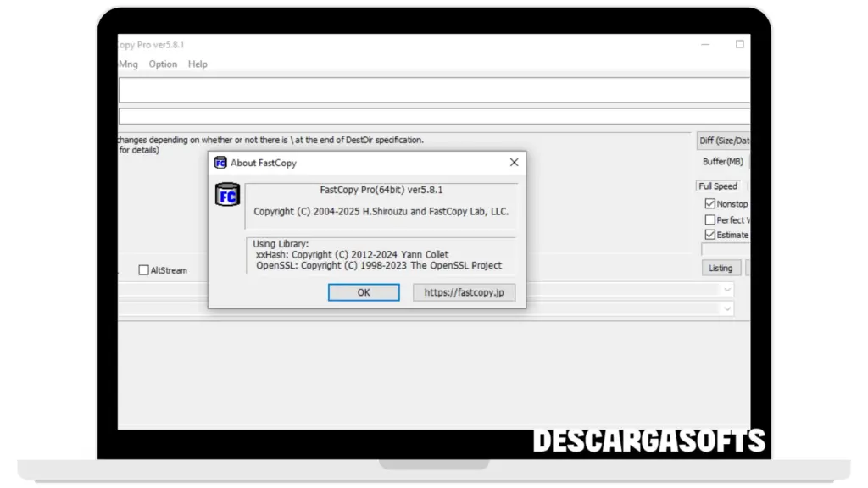Minimize the FastCopy Pro window
This screenshot has width=868, height=488.
point(705,44)
